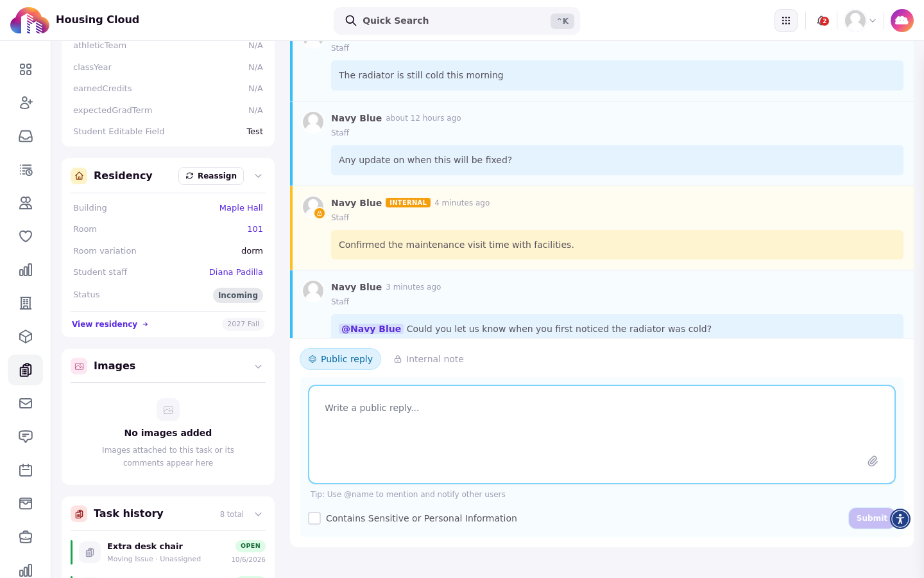The width and height of the screenshot is (924, 578).
Task: Open the calendar icon in sidebar
Action: tap(26, 470)
